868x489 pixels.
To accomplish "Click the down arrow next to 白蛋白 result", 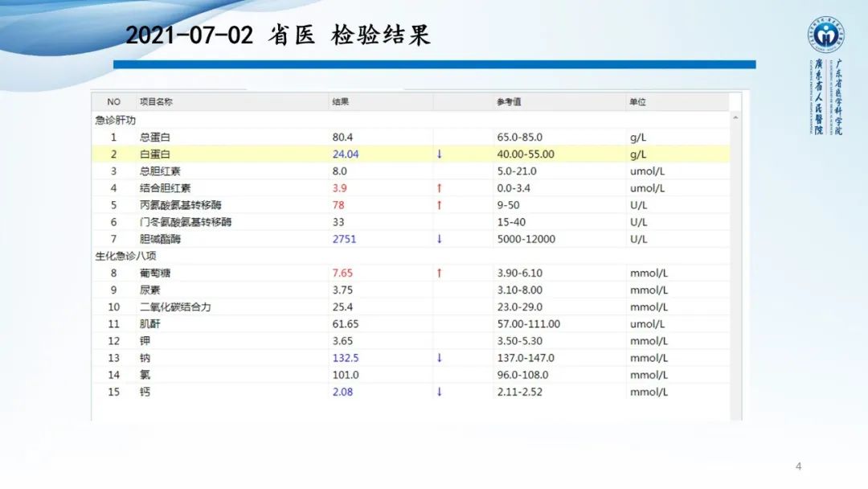I will click(439, 154).
